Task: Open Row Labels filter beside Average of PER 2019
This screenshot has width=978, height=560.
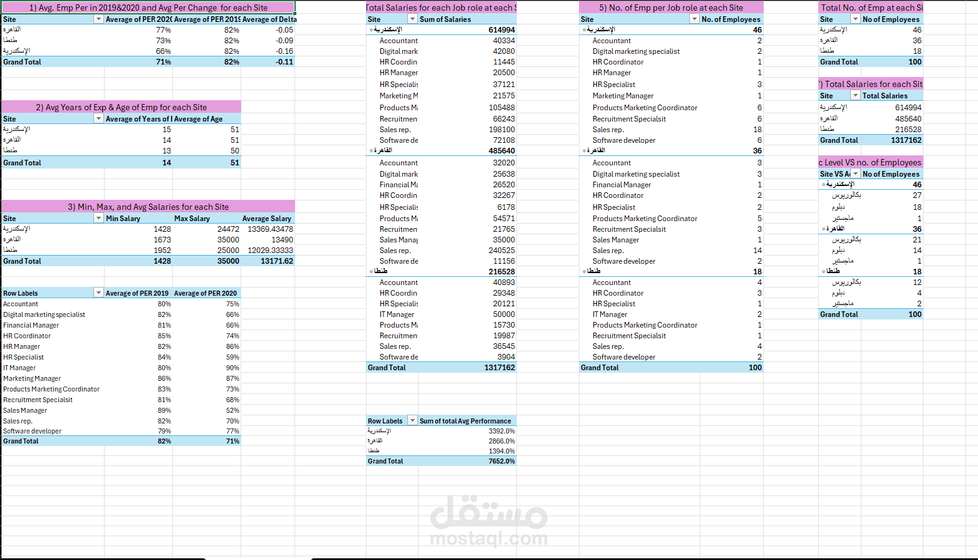Action: pyautogui.click(x=98, y=293)
